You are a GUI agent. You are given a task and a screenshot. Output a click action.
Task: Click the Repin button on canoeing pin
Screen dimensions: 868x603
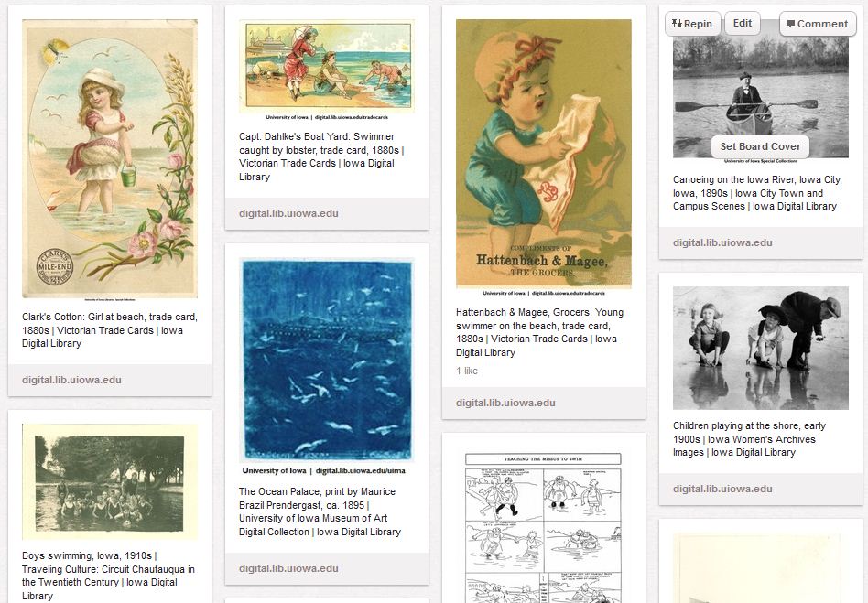692,24
